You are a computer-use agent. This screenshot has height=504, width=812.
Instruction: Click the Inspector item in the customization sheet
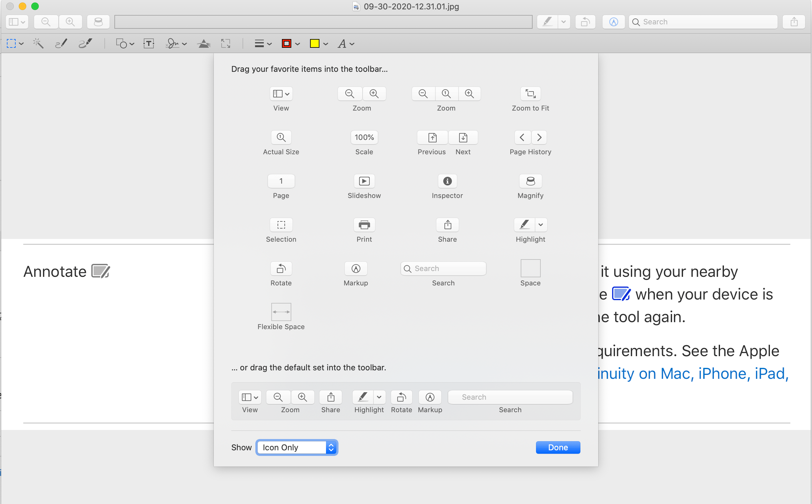(x=447, y=181)
